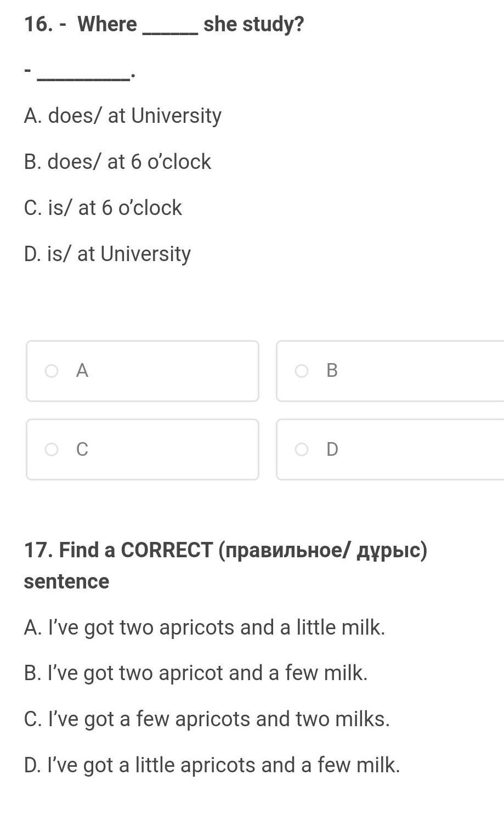Image resolution: width=504 pixels, height=820 pixels.
Task: Choose the radio circle for option C
Action: coord(52,450)
